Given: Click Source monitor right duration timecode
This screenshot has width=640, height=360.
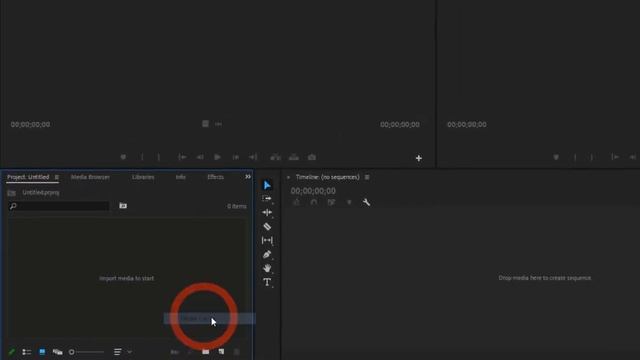Looking at the screenshot, I should pos(400,124).
